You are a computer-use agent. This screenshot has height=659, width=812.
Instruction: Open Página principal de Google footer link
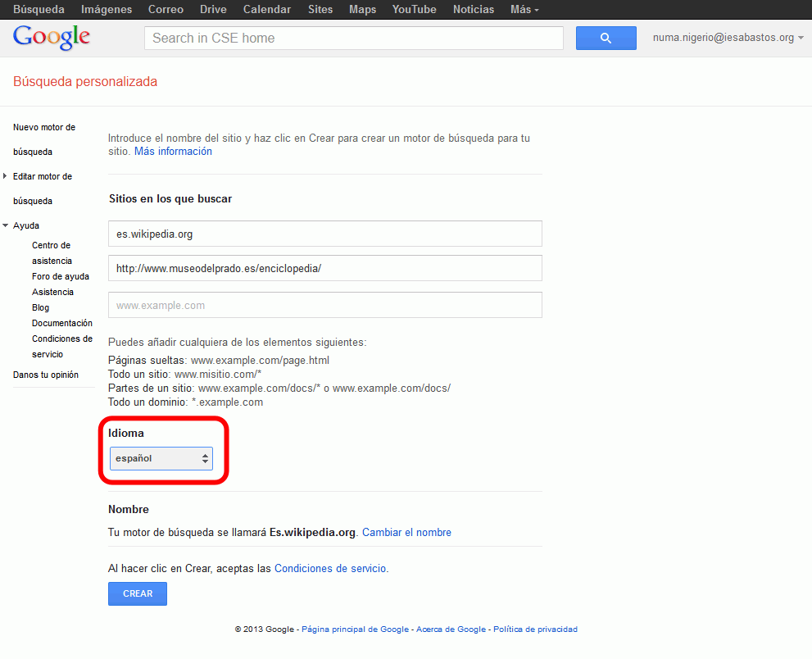(x=356, y=629)
